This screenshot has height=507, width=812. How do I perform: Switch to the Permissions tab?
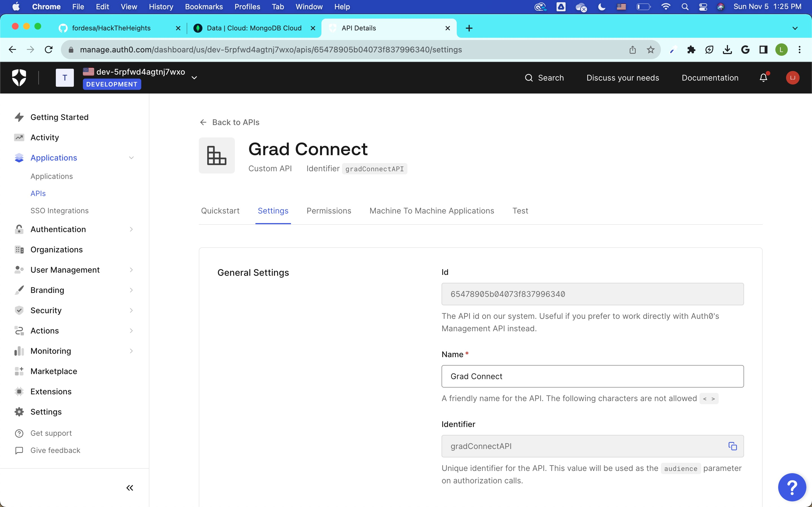(x=328, y=211)
